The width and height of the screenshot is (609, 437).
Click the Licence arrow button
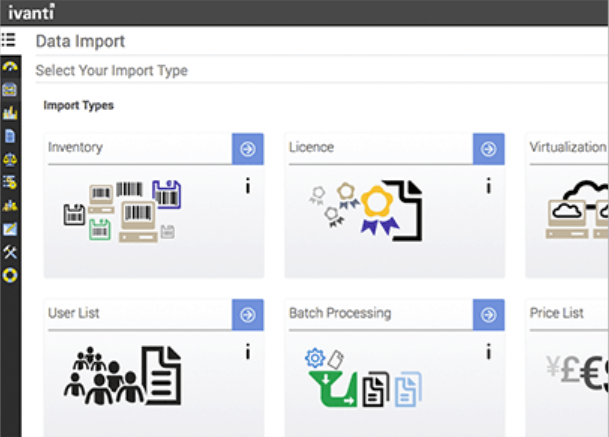click(x=488, y=148)
